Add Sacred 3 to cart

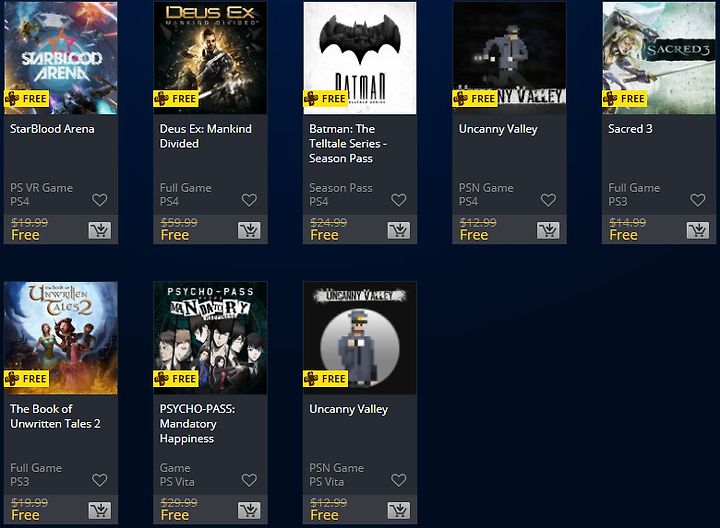point(698,230)
